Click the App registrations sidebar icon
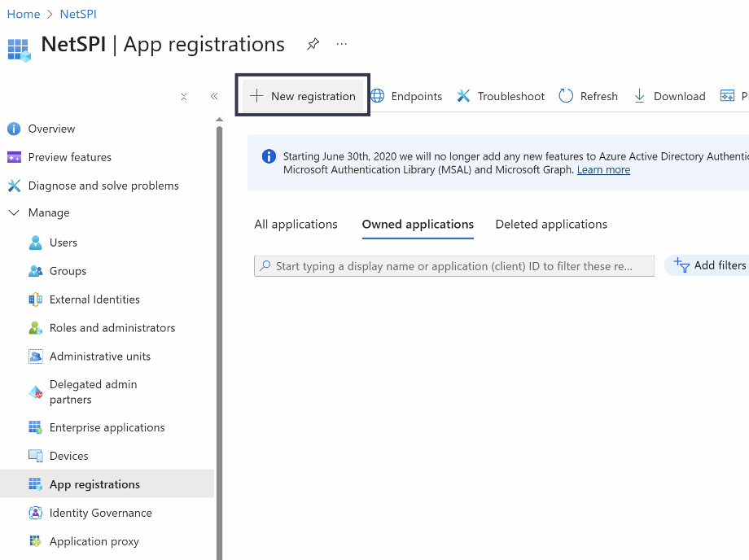749x560 pixels. [x=35, y=484]
